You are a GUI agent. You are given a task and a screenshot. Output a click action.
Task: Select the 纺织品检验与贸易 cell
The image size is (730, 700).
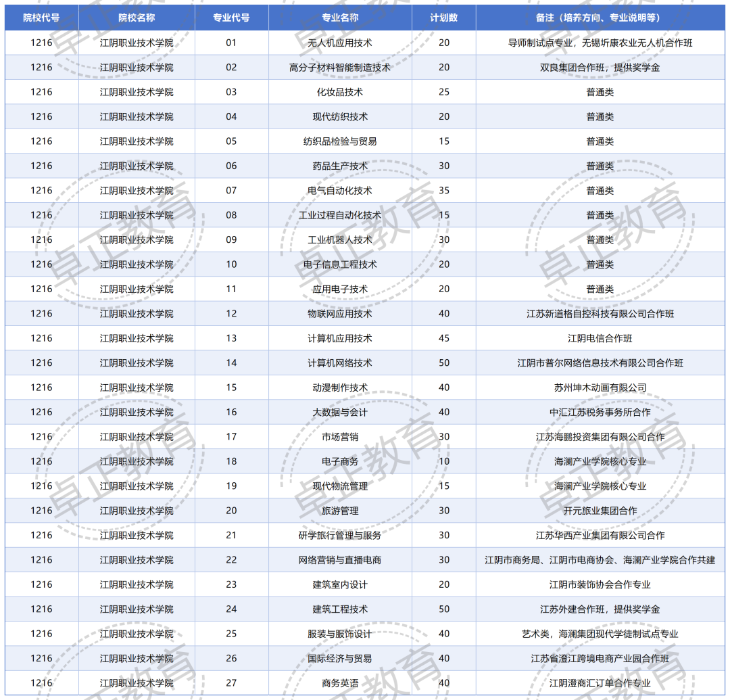click(340, 141)
